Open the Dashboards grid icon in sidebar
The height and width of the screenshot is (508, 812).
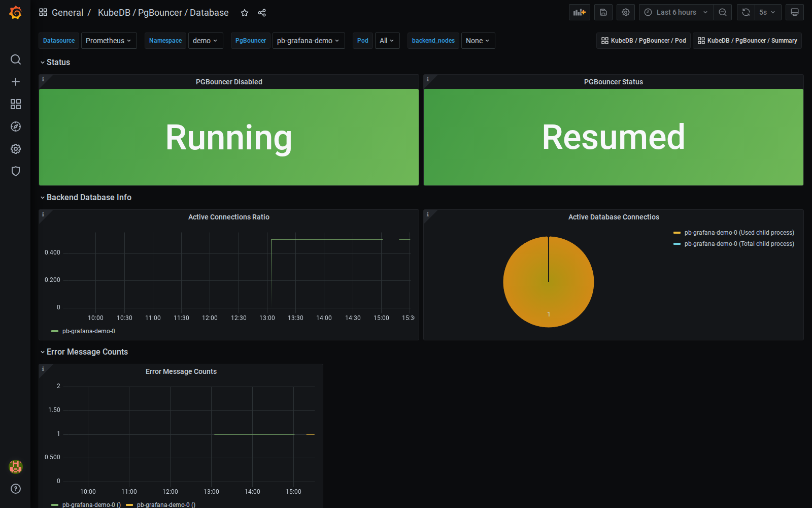[16, 104]
